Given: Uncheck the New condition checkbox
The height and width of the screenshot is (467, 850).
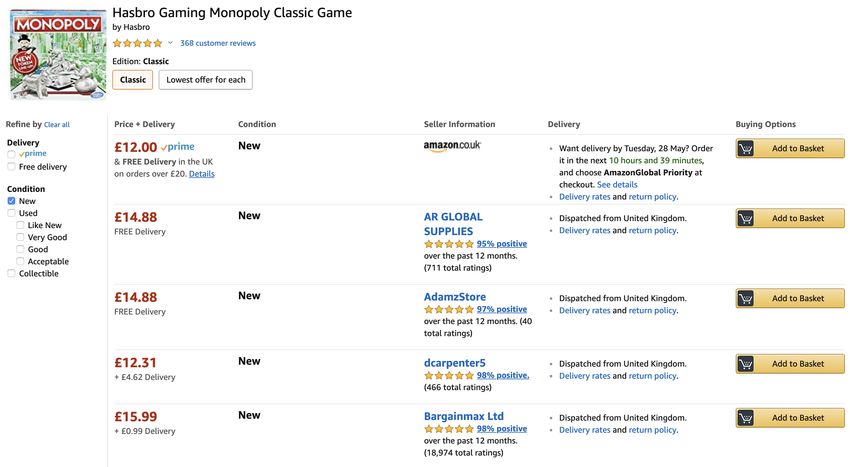Looking at the screenshot, I should pos(11,201).
